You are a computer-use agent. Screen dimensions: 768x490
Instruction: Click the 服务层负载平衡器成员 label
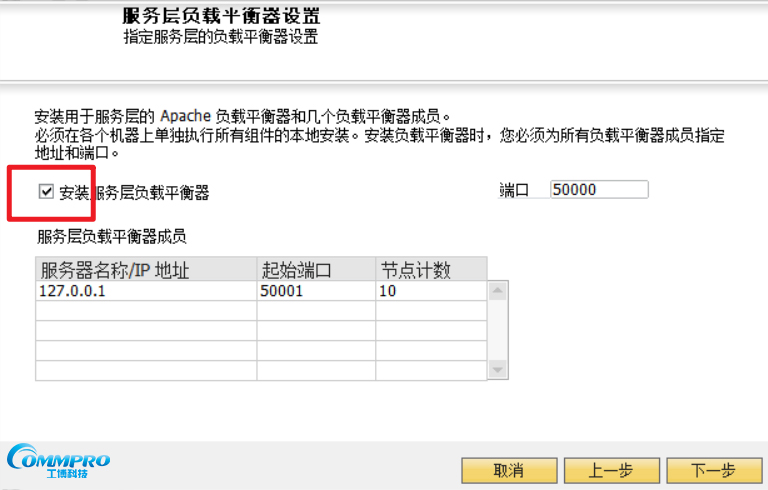[111, 237]
